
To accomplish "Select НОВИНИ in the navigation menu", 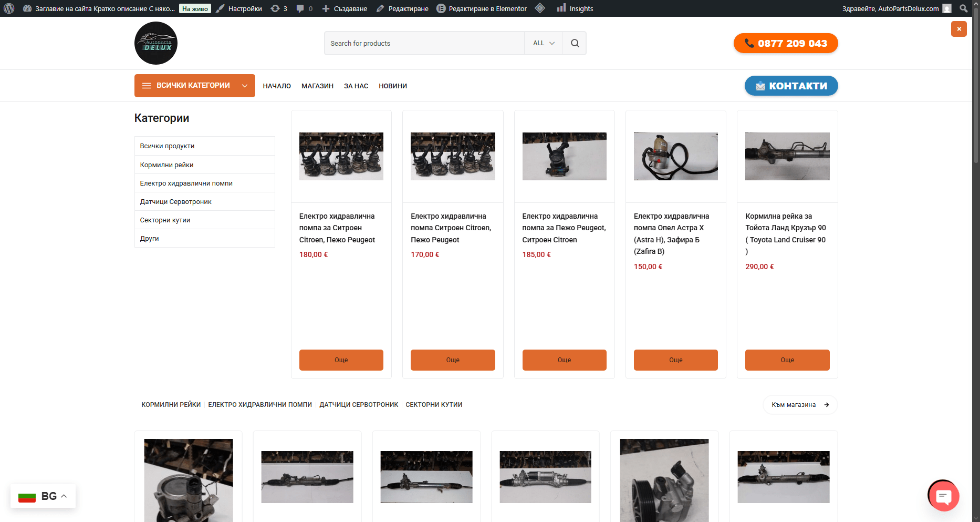I will [x=392, y=86].
